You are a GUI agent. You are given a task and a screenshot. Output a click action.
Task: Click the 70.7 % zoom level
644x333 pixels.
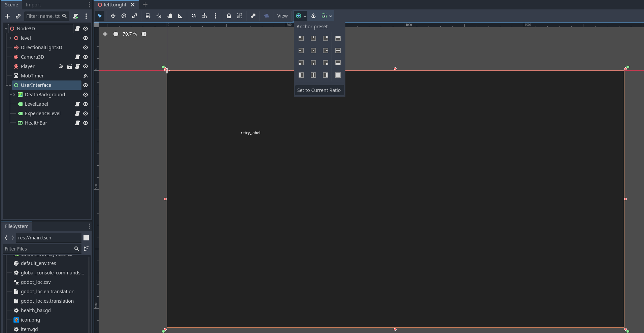pos(130,34)
